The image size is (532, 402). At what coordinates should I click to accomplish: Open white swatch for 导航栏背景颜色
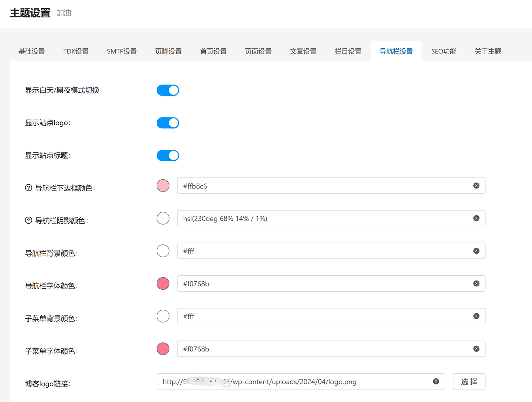pos(163,251)
